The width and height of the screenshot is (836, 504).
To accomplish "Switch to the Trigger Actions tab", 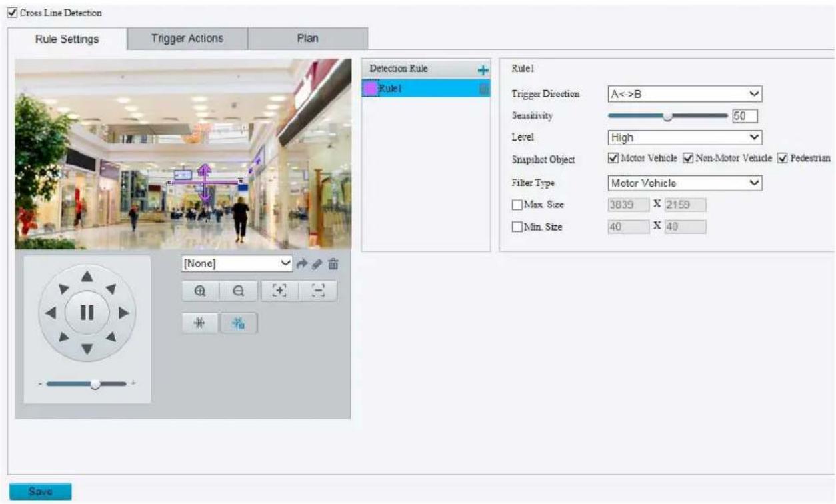I will click(187, 38).
